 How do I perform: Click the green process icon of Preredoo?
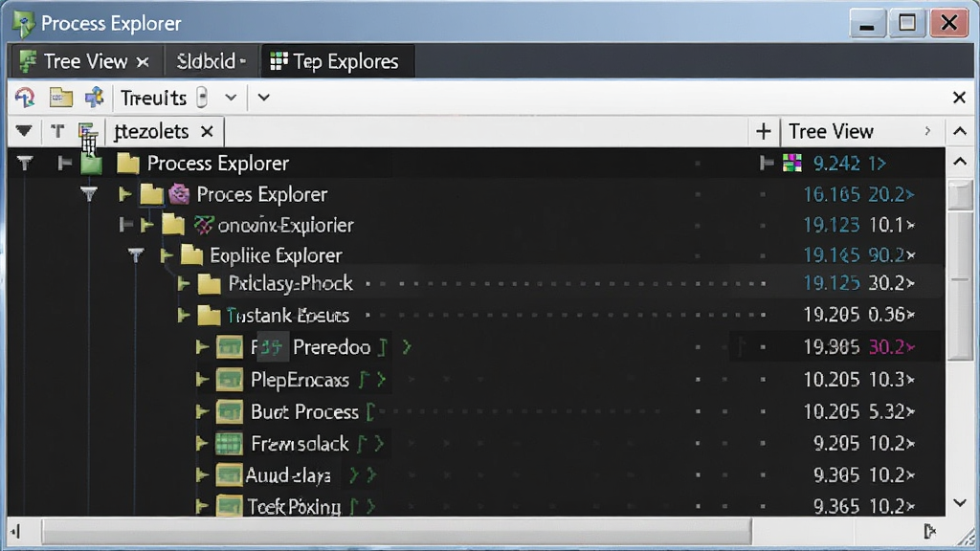[x=230, y=346]
